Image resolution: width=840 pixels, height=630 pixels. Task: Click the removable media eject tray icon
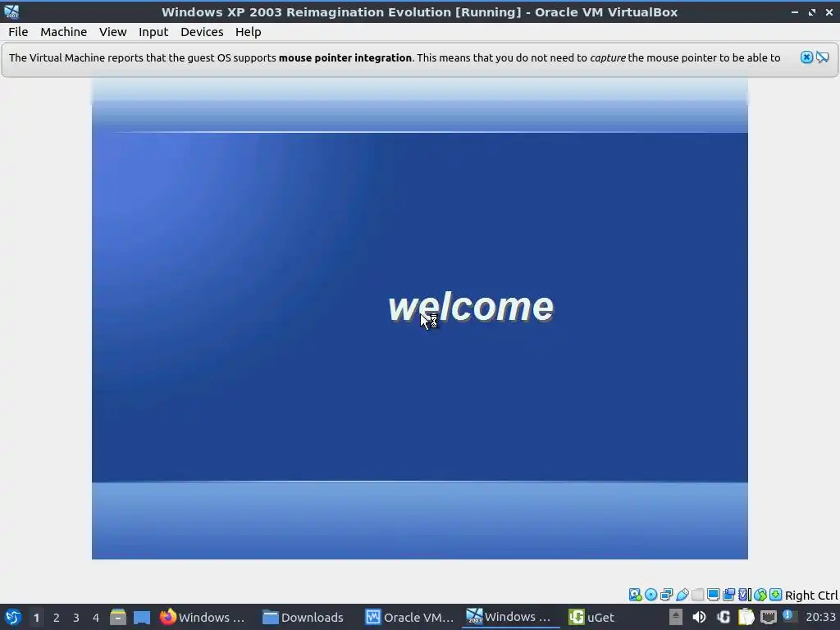pos(676,617)
